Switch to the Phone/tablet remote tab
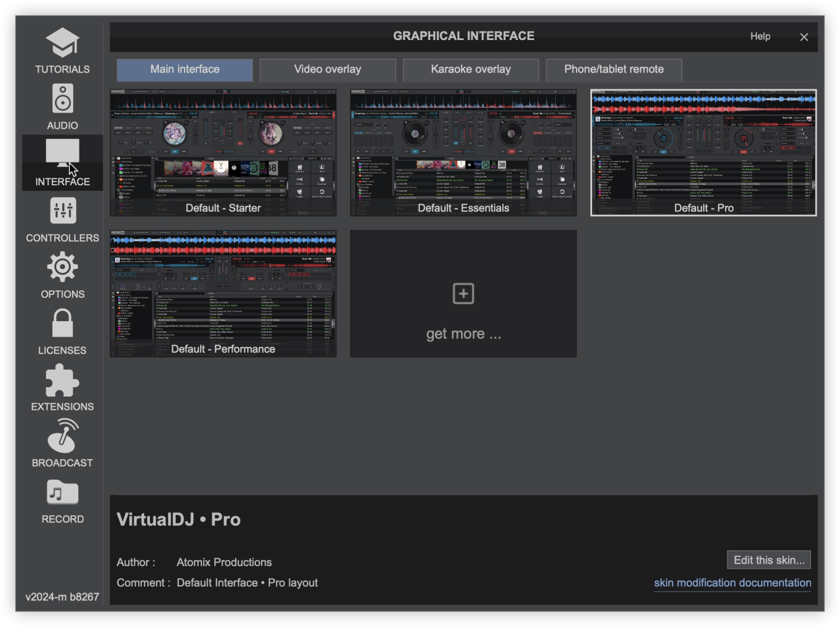 (614, 70)
